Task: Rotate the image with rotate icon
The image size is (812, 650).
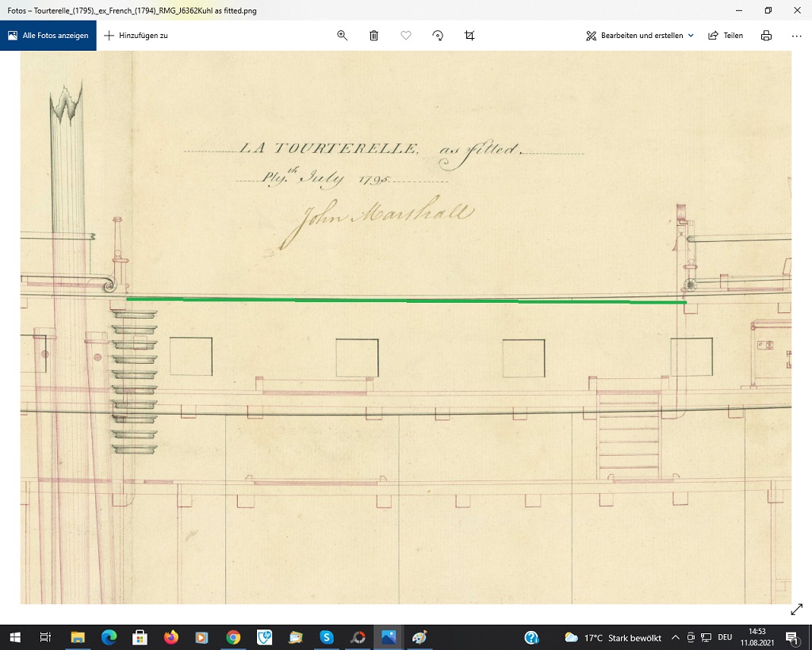Action: [438, 35]
